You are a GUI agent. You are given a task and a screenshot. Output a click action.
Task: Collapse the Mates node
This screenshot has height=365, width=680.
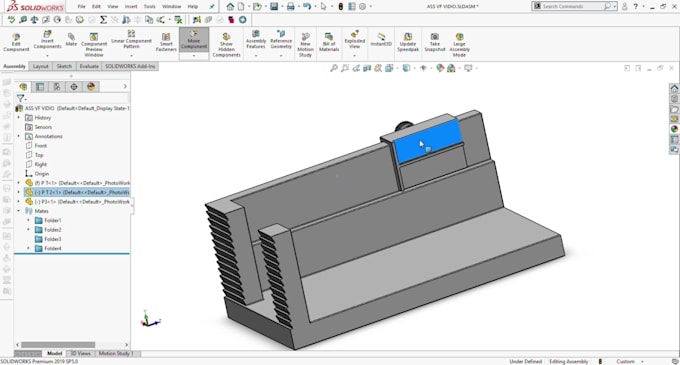click(x=19, y=211)
